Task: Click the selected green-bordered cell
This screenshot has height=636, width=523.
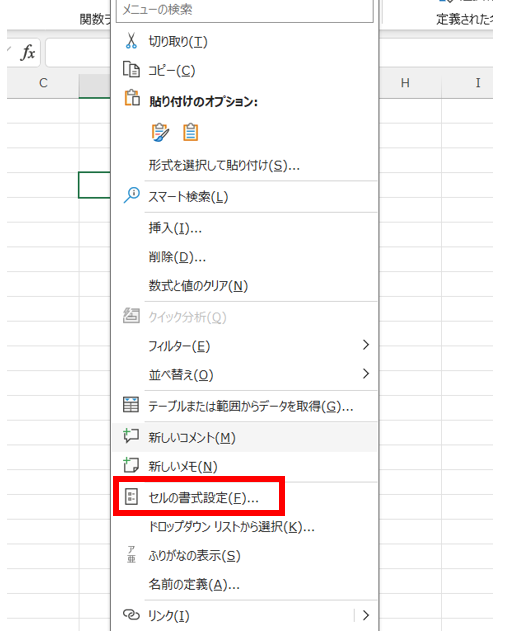Action: 94,185
